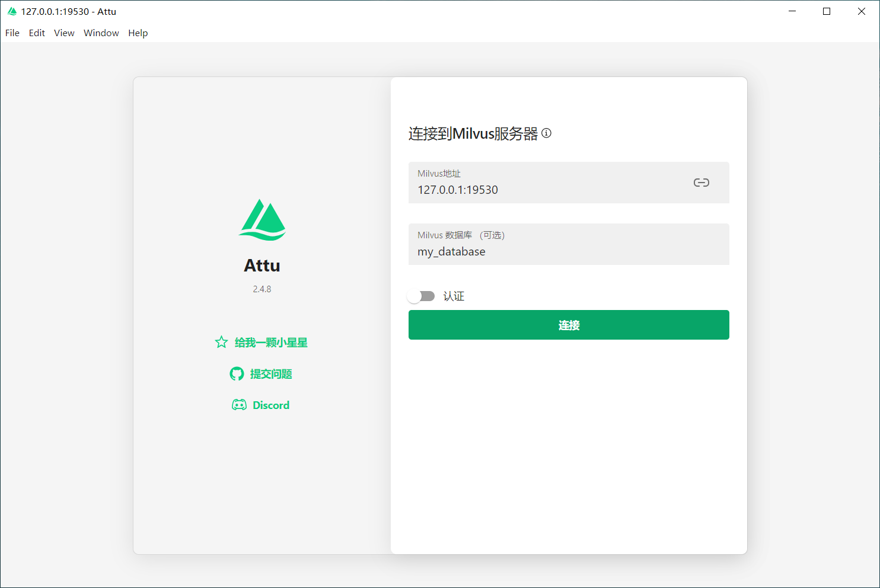
Task: Toggle the 认证 authentication switch
Action: pos(422,296)
